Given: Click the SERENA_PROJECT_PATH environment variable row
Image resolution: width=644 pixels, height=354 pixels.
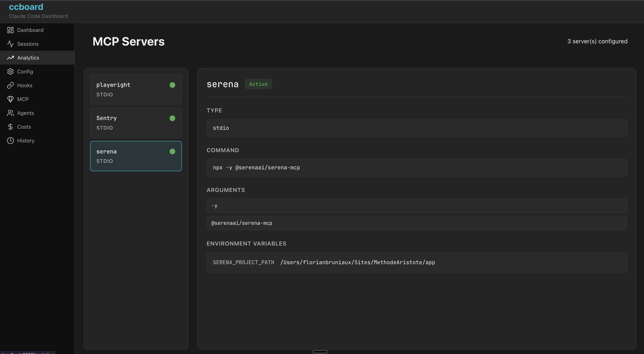Looking at the screenshot, I should pos(417,262).
